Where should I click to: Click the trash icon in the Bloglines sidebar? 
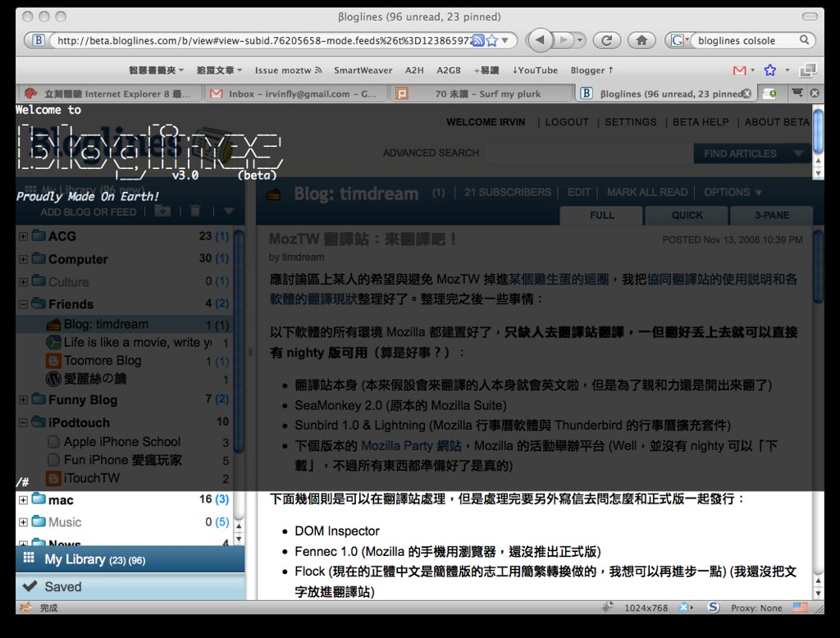click(x=195, y=211)
